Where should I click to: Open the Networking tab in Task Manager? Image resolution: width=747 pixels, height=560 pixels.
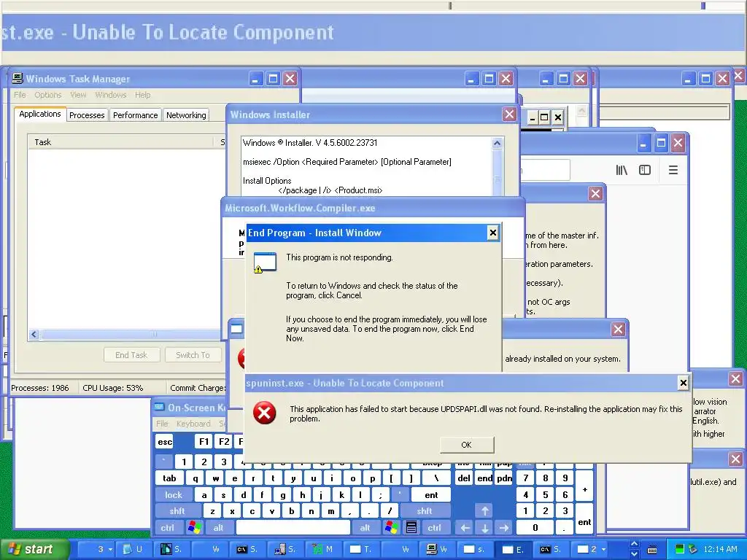tap(186, 115)
